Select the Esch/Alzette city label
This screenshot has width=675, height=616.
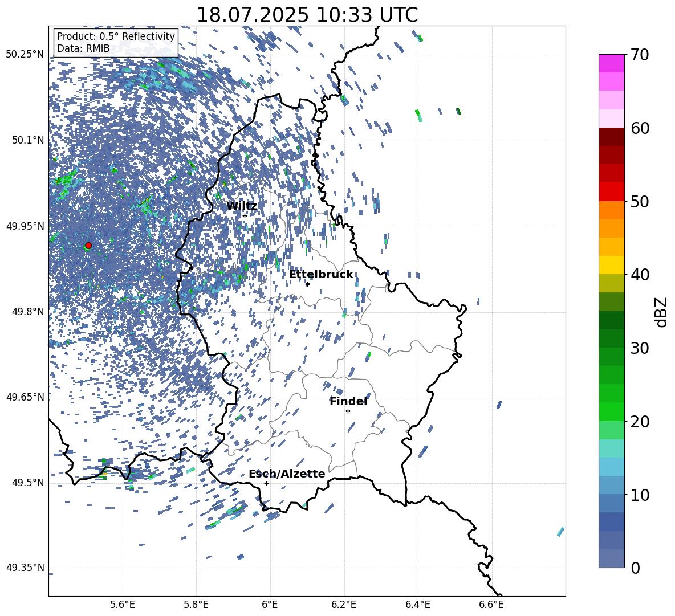click(x=287, y=474)
